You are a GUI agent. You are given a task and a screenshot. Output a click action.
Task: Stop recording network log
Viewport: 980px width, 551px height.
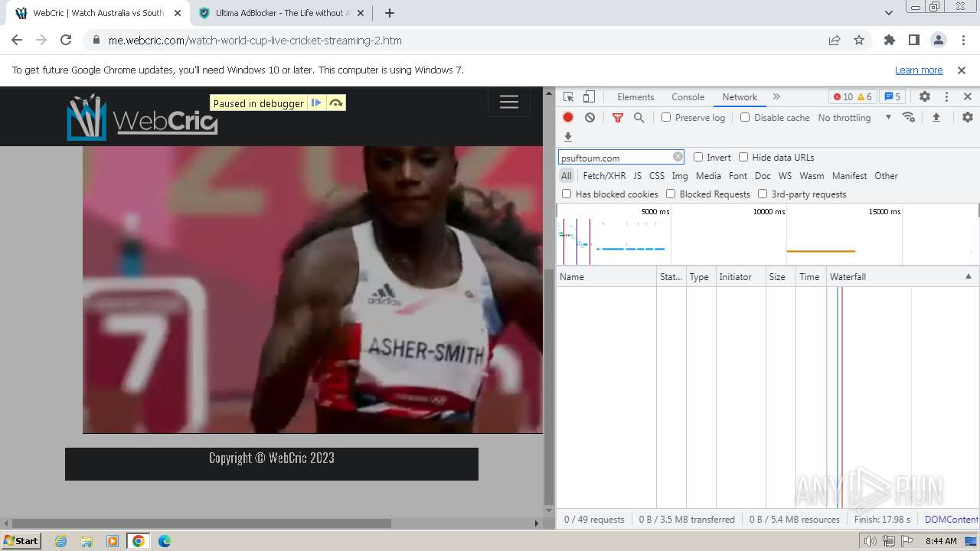(x=568, y=117)
